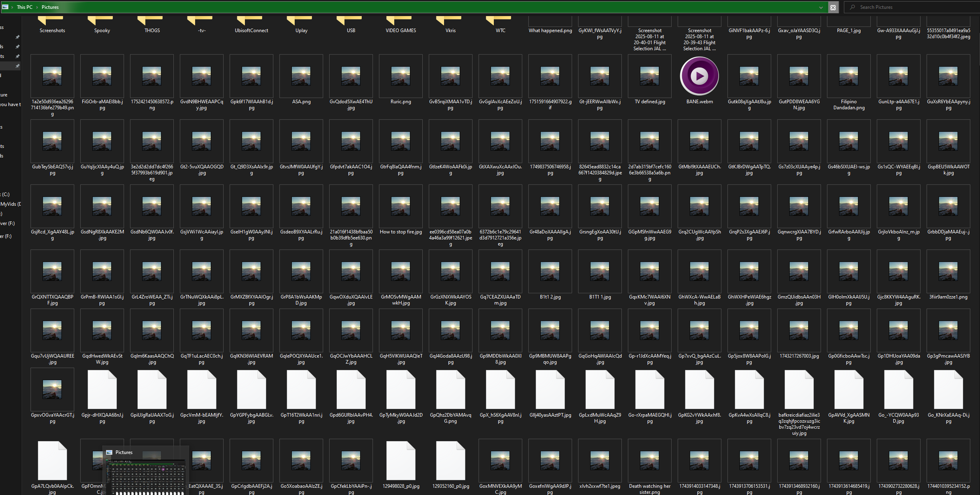Expand the chevron before This PC breadcrumb
Viewport: 980px width, 495px height.
tap(12, 7)
